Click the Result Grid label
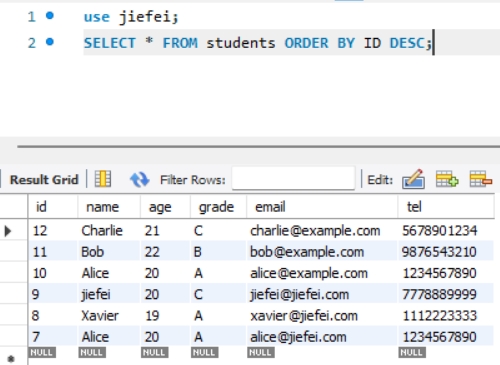Image resolution: width=500 pixels, height=365 pixels. (44, 180)
